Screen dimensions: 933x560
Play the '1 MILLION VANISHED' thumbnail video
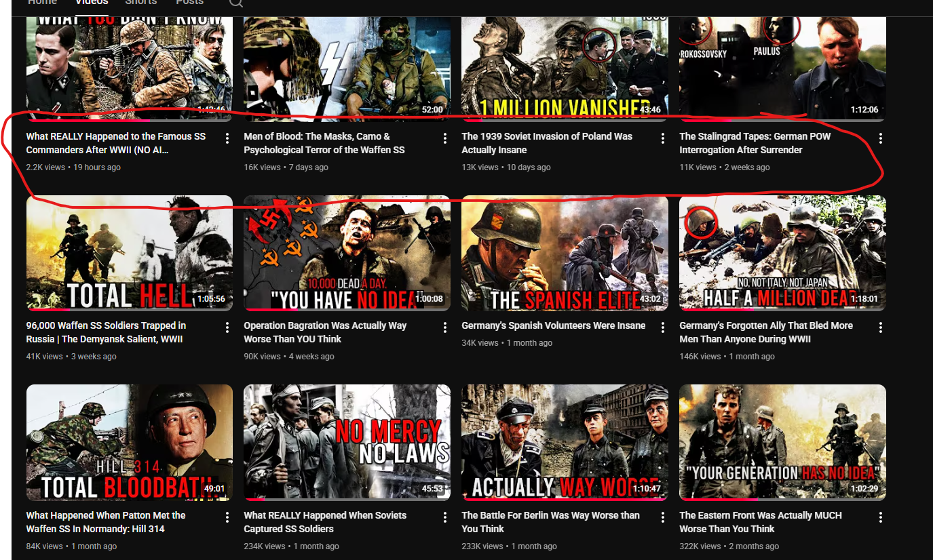tap(565, 68)
